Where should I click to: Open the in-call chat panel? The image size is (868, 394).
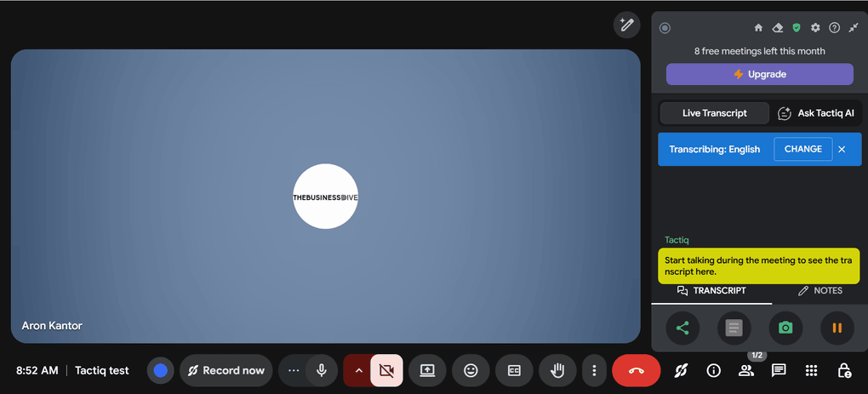coord(779,371)
